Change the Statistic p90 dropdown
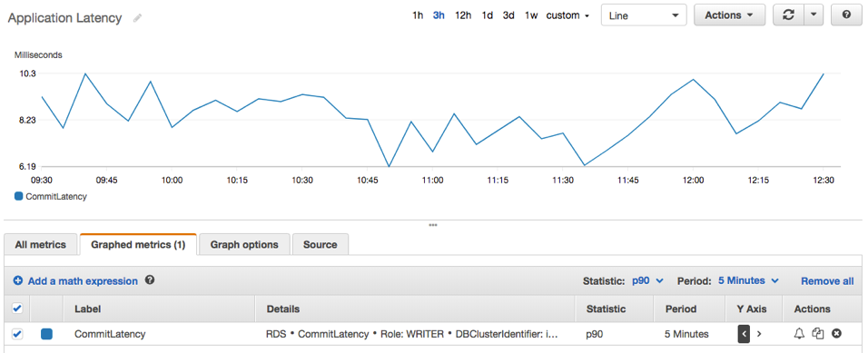This screenshot has height=353, width=868. (x=647, y=280)
